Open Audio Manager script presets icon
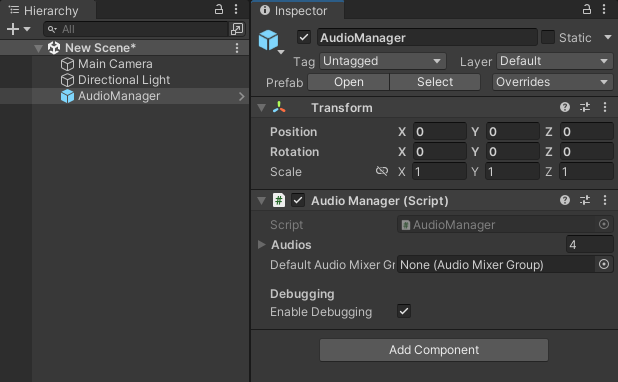Viewport: 618px width, 382px height. [x=585, y=200]
